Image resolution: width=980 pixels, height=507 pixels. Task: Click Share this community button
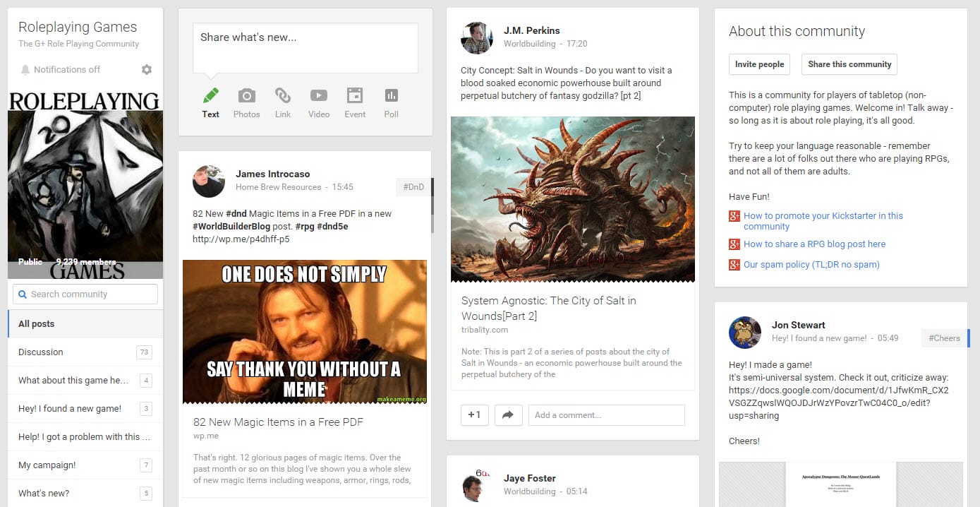(x=849, y=64)
